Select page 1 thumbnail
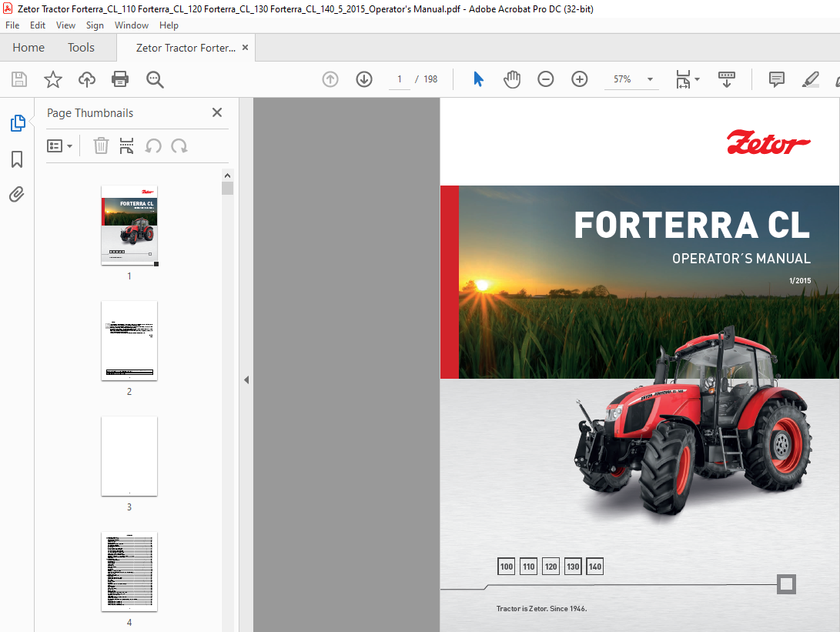Viewport: 840px width, 632px height. [x=129, y=225]
